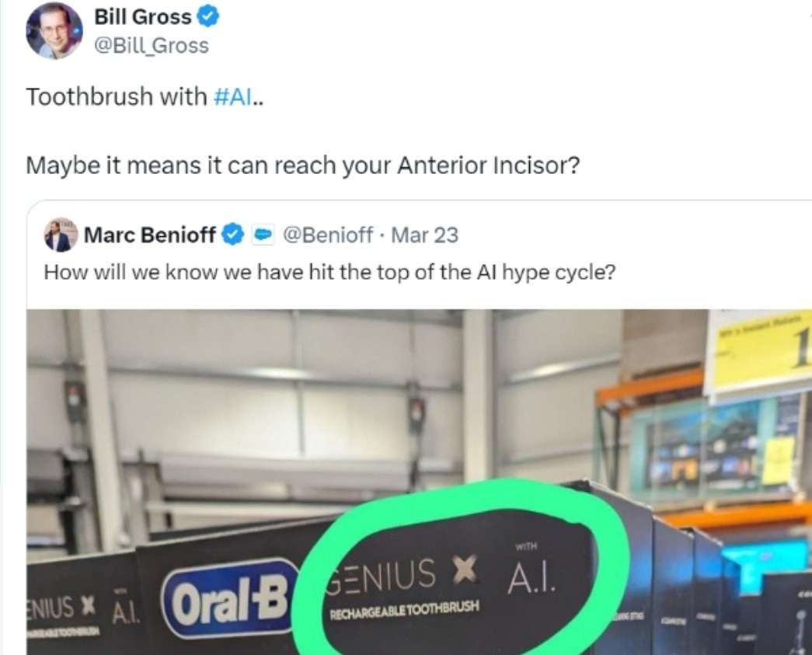Open the quoted tweet warehouse photo
This screenshot has height=655, width=812.
(x=419, y=482)
